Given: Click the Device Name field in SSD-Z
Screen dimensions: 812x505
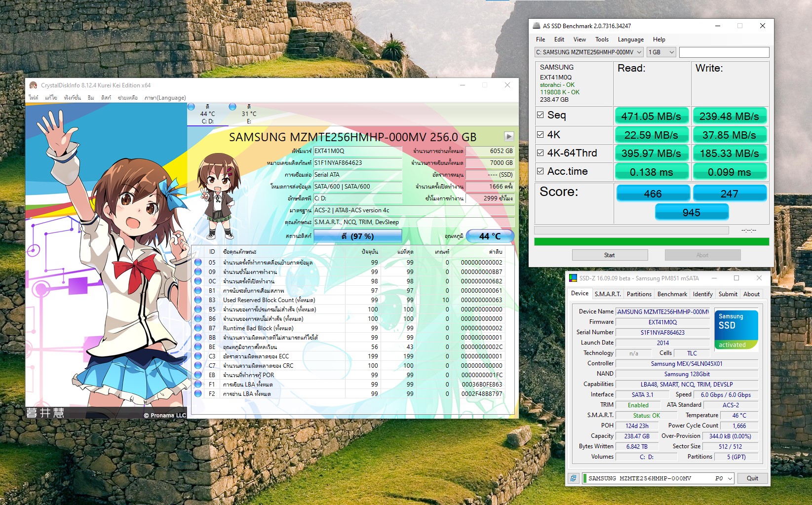Looking at the screenshot, I should (x=662, y=311).
